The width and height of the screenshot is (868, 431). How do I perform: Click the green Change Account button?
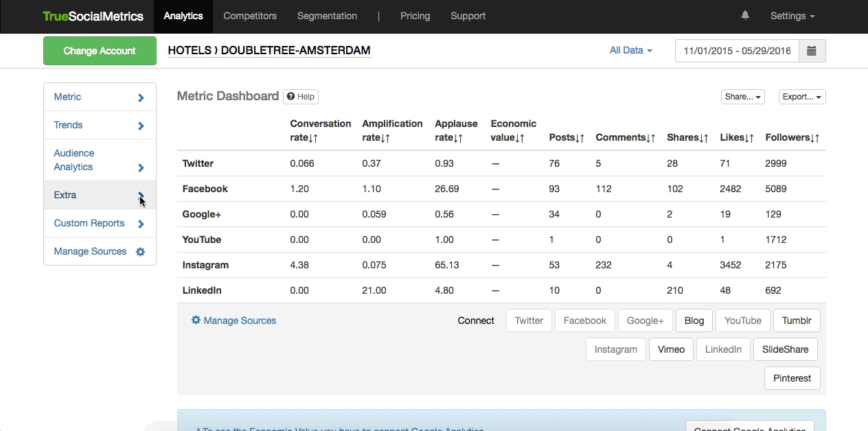click(100, 51)
